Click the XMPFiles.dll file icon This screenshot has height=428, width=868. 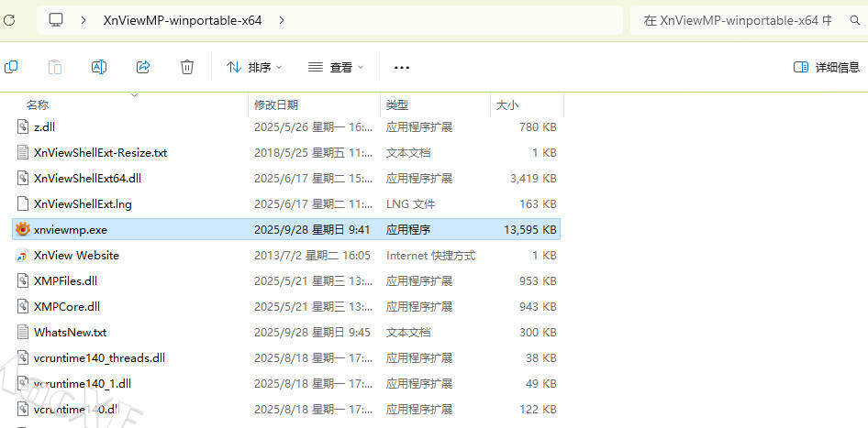pos(22,281)
